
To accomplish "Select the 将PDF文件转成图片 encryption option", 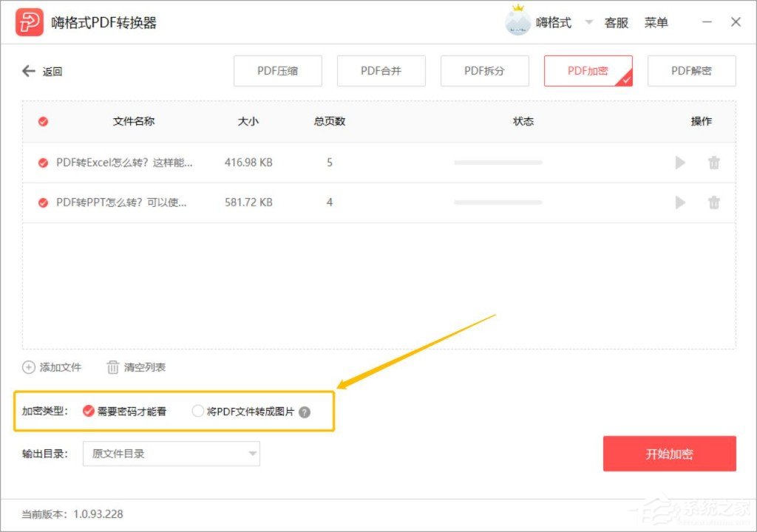I will coord(198,412).
